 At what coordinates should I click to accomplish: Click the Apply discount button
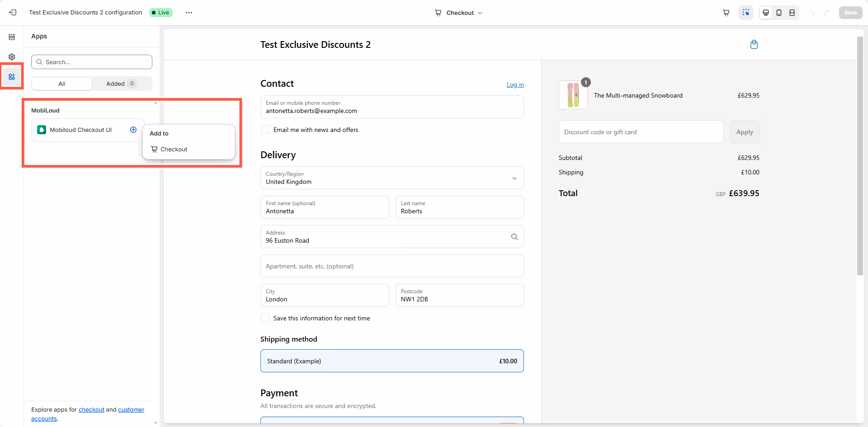tap(745, 132)
